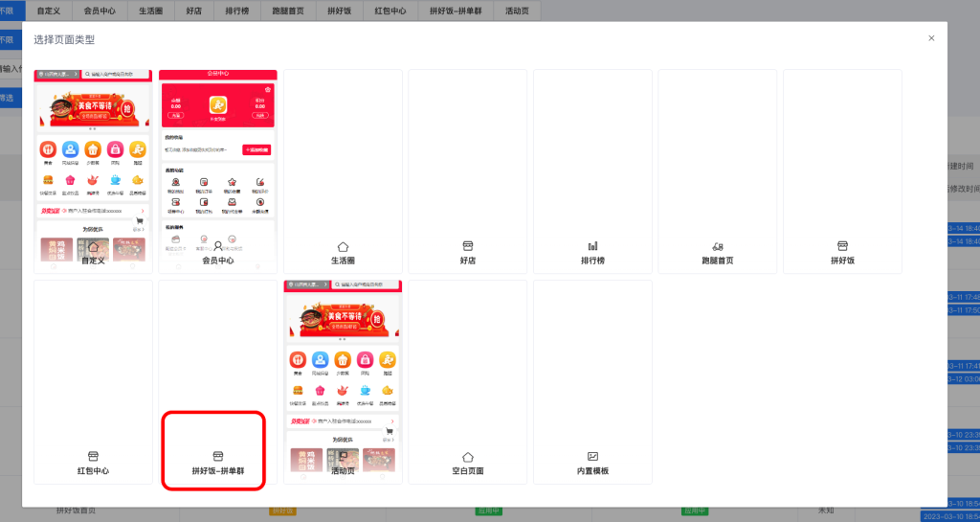Select the 会员中心 page thumbnail

click(x=217, y=163)
